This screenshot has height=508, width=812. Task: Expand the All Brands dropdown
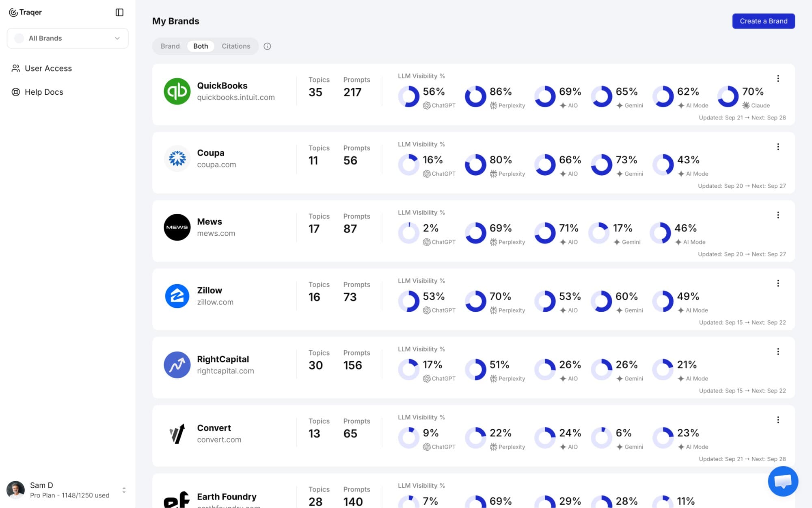coord(68,38)
